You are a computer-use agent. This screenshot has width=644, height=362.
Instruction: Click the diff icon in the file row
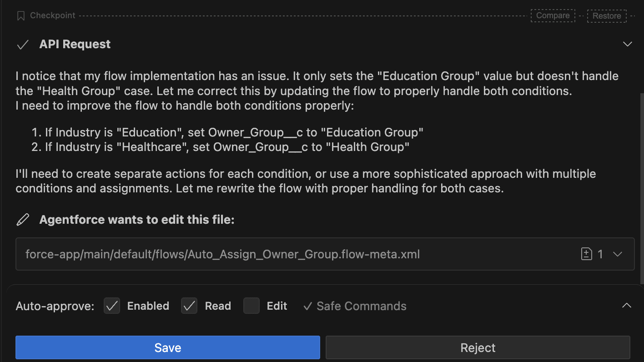587,254
